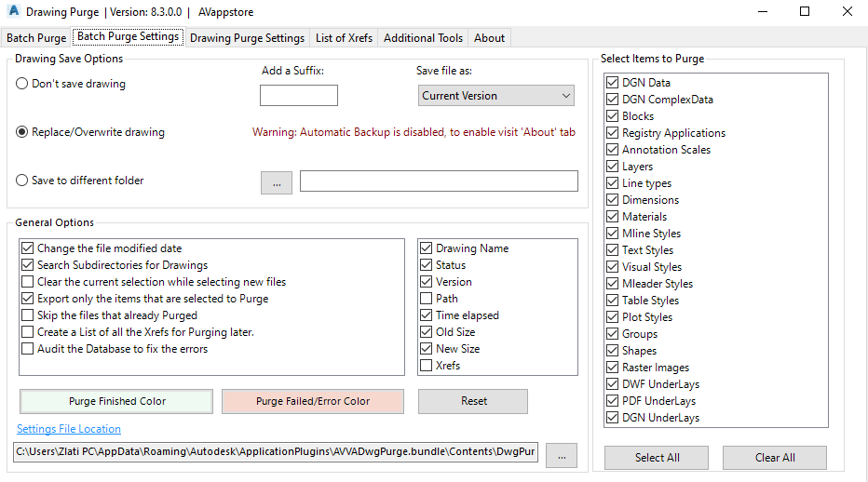Toggle DGN UnderLays purge item
868x482 pixels.
click(612, 417)
